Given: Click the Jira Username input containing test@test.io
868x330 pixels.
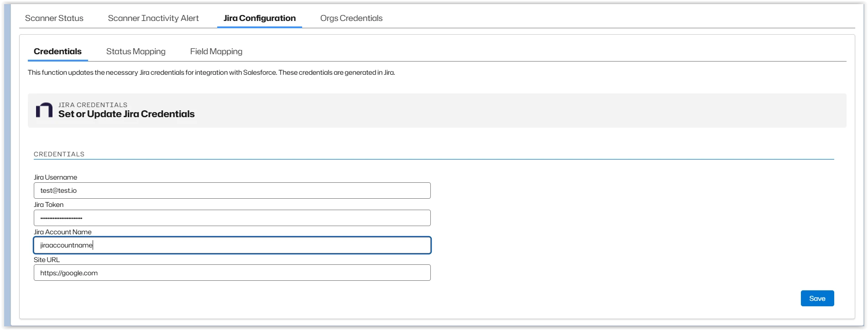Looking at the screenshot, I should [232, 191].
